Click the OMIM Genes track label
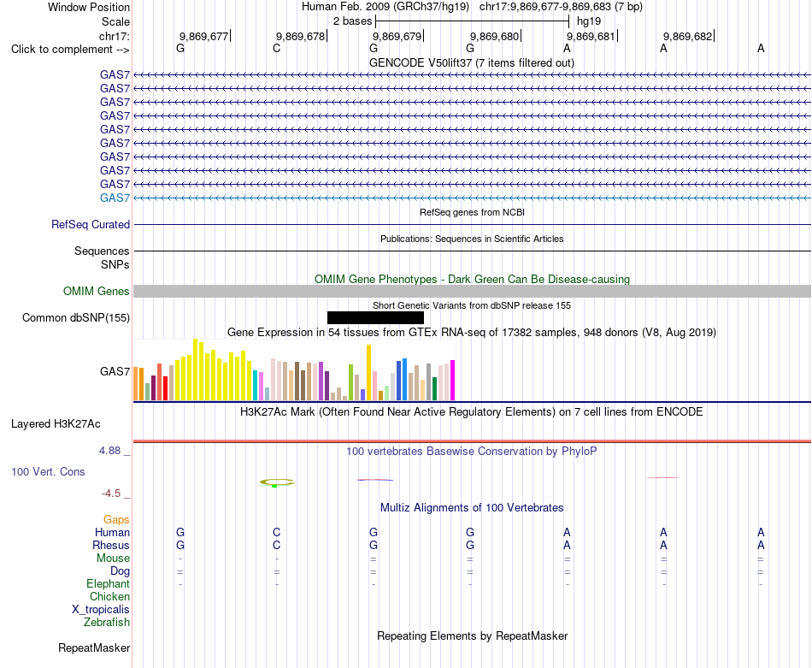 click(96, 292)
